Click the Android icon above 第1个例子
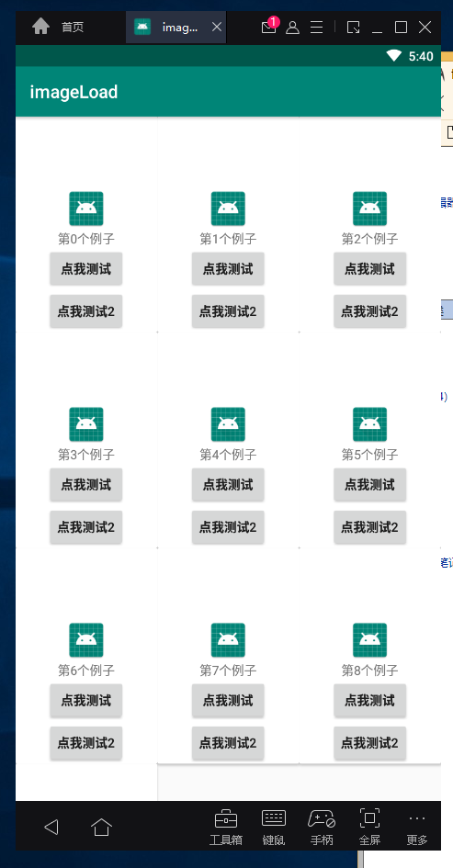Viewport: 453px width, 868px height. [228, 209]
